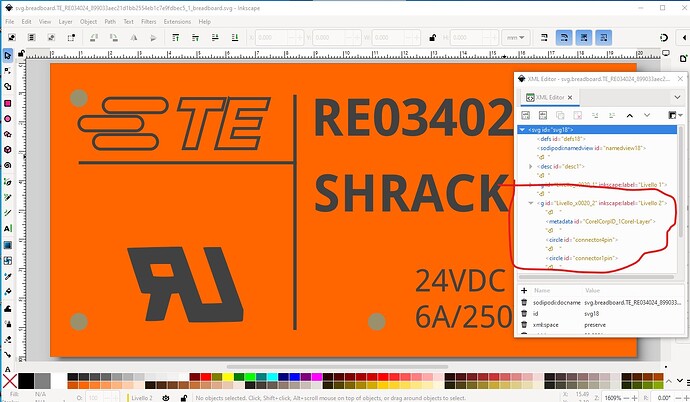Image resolution: width=690 pixels, height=402 pixels.
Task: Raise selection to top icon
Action: point(176,37)
